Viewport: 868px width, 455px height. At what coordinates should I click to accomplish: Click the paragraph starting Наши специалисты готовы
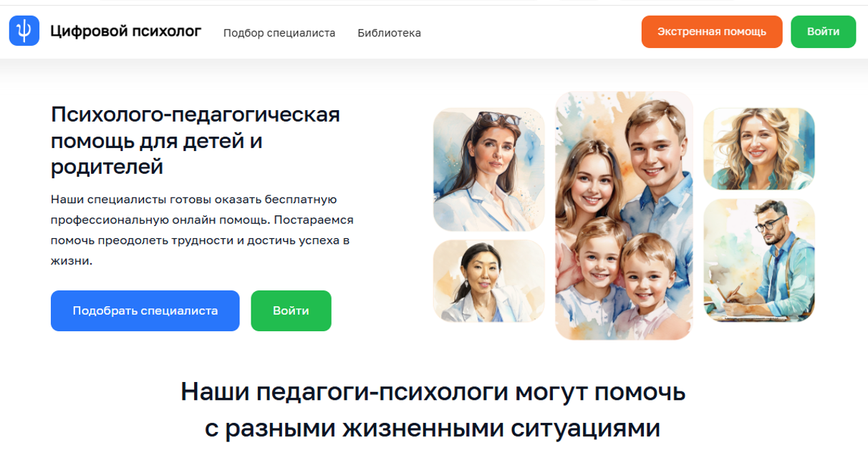click(x=203, y=230)
